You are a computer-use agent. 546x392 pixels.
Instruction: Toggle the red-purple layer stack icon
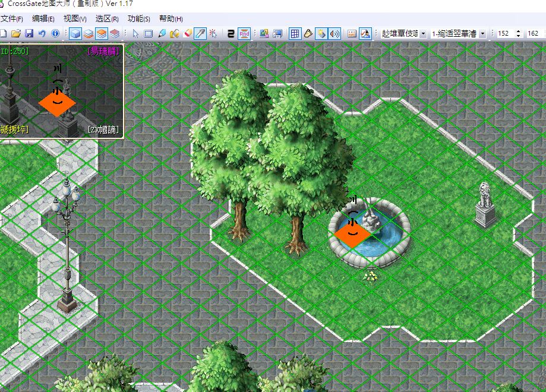(115, 34)
